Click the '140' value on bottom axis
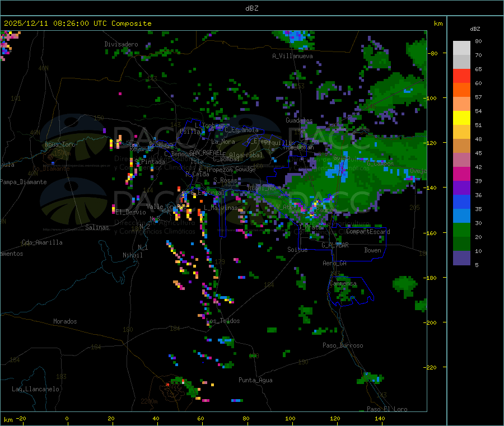504x426 pixels. point(380,418)
